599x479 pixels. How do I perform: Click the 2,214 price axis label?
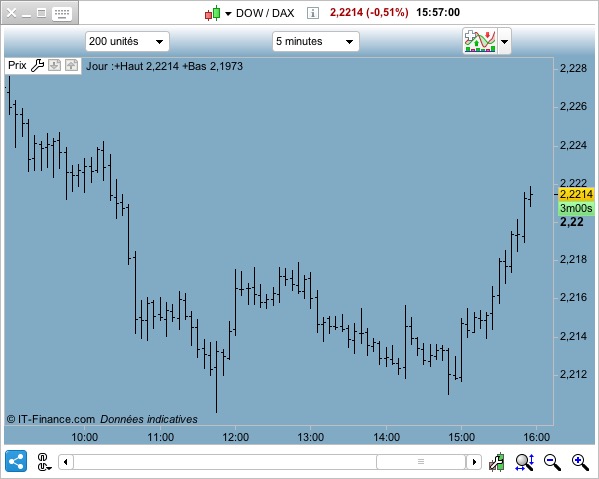pyautogui.click(x=573, y=336)
